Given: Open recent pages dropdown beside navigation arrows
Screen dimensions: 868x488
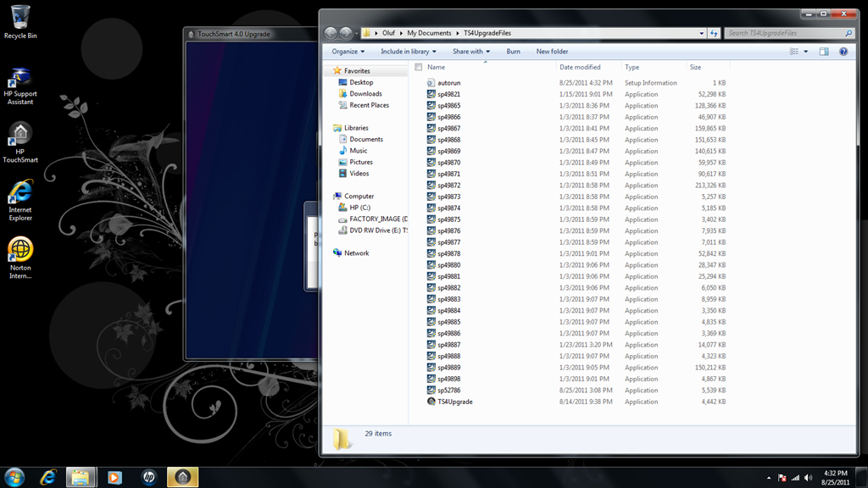Looking at the screenshot, I should (356, 33).
